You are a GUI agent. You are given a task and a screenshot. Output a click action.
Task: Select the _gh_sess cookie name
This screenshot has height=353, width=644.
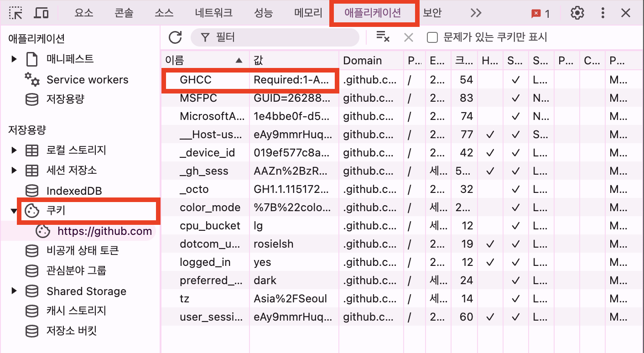pos(204,171)
